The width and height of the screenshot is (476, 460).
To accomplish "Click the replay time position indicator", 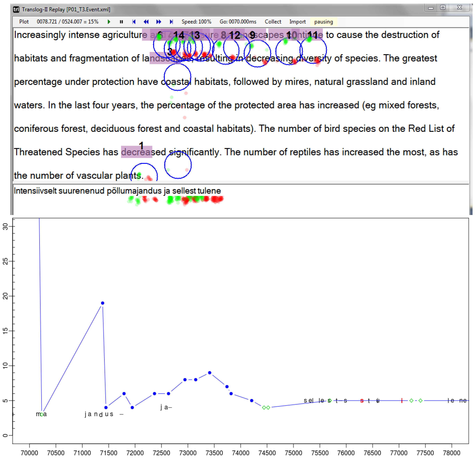I will click(68, 22).
